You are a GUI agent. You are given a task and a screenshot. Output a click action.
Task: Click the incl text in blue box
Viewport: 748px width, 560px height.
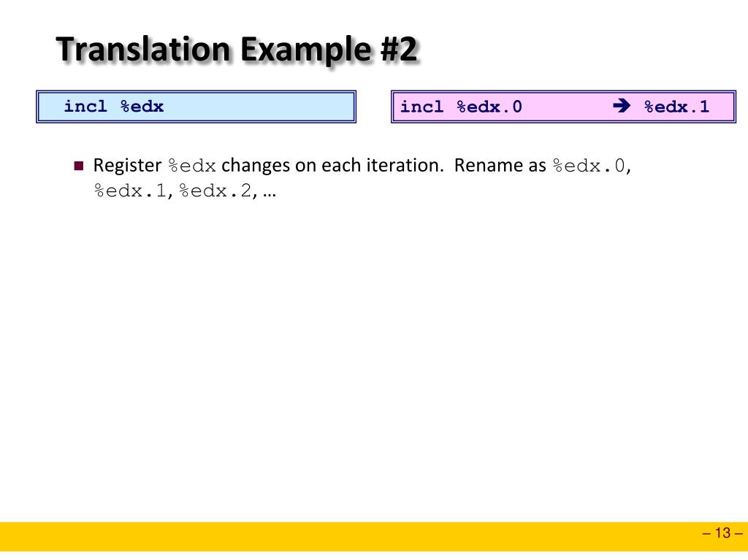pos(86,106)
